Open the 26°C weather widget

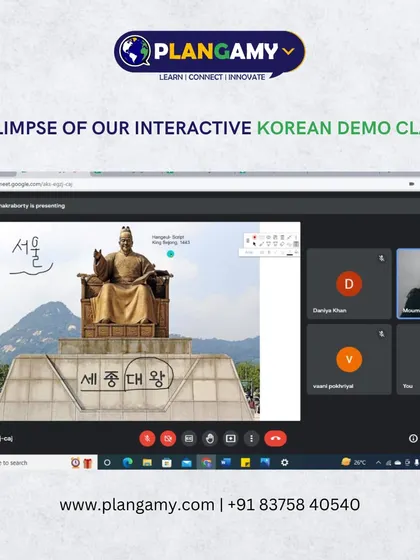tap(353, 462)
